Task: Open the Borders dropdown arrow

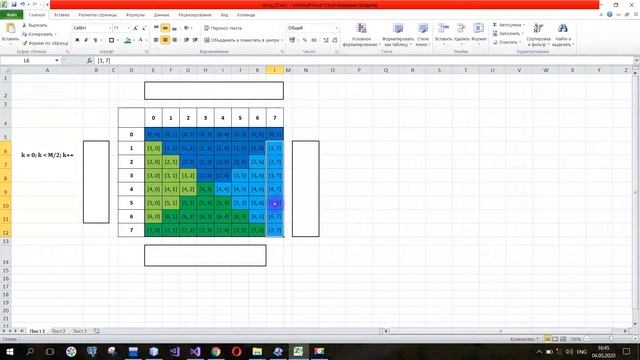Action: point(118,40)
